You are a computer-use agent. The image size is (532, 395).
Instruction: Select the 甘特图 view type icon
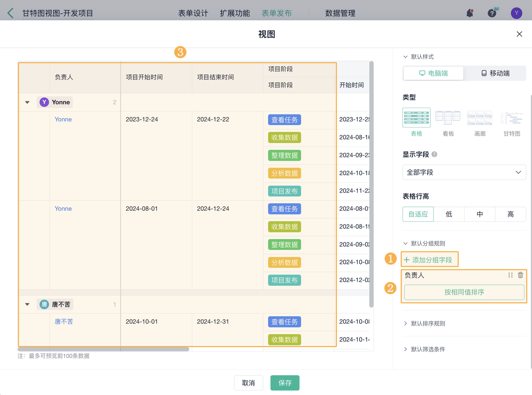click(512, 118)
